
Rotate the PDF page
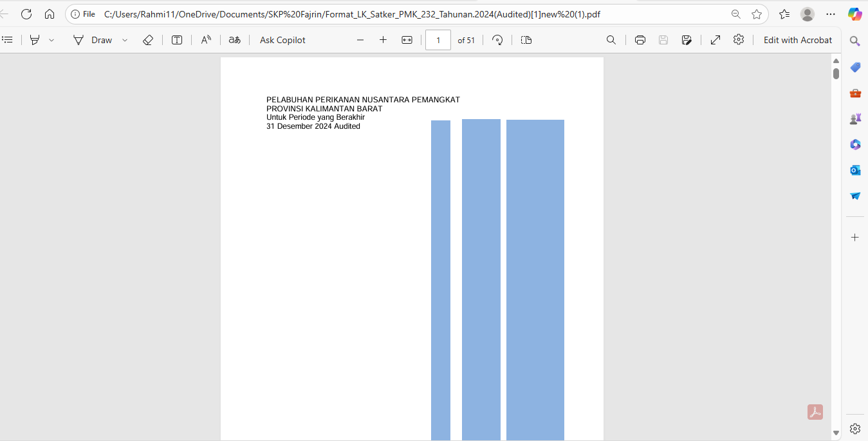[x=497, y=40]
